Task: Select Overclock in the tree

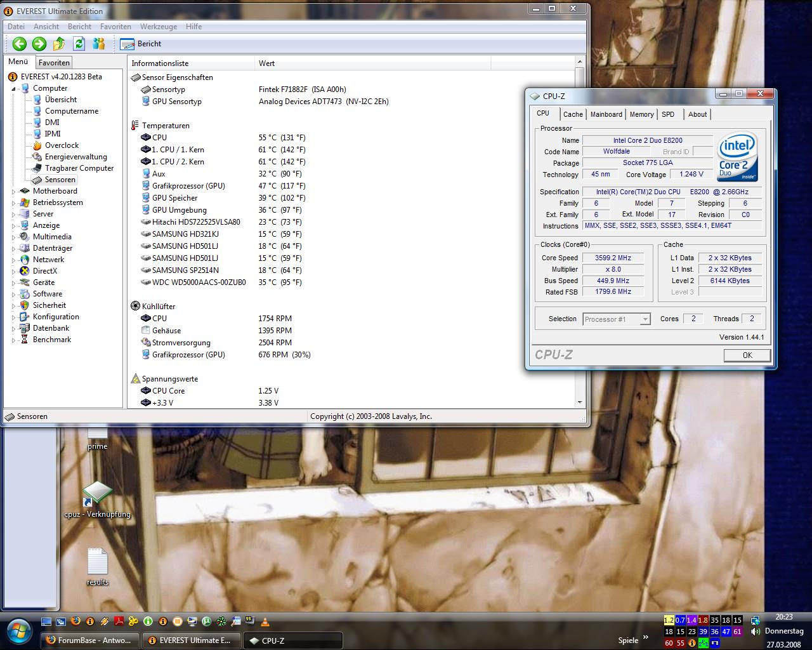Action: [x=62, y=145]
